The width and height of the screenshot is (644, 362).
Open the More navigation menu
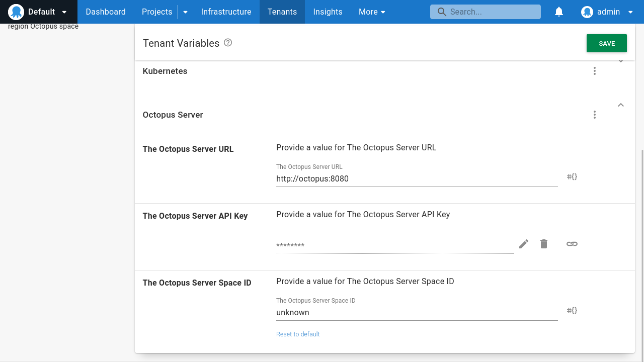(x=372, y=12)
